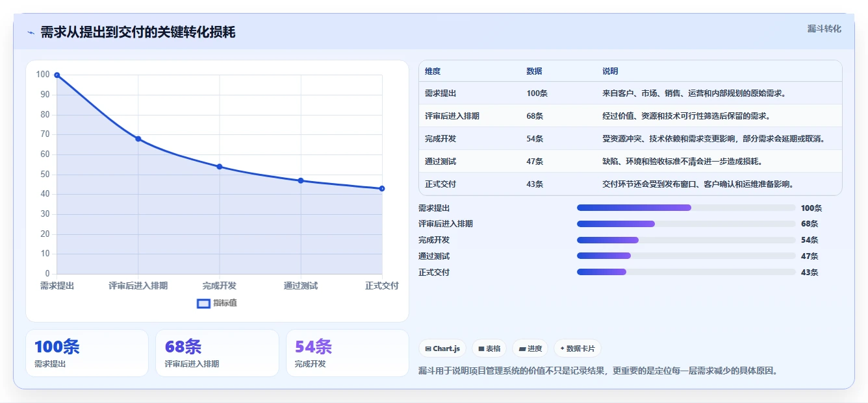Click the 完成开发 x-axis label on chart
This screenshot has width=868, height=403.
[x=220, y=286]
